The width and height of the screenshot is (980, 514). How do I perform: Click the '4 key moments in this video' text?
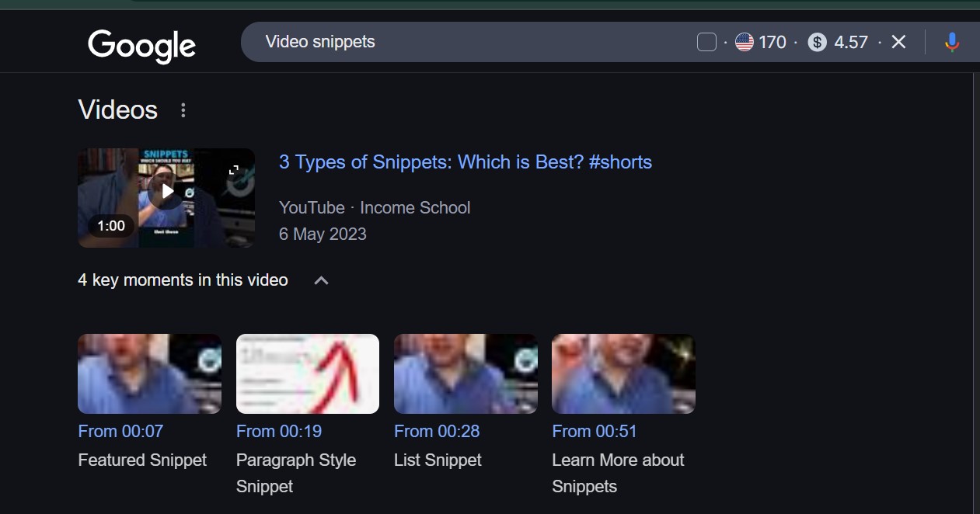(183, 280)
